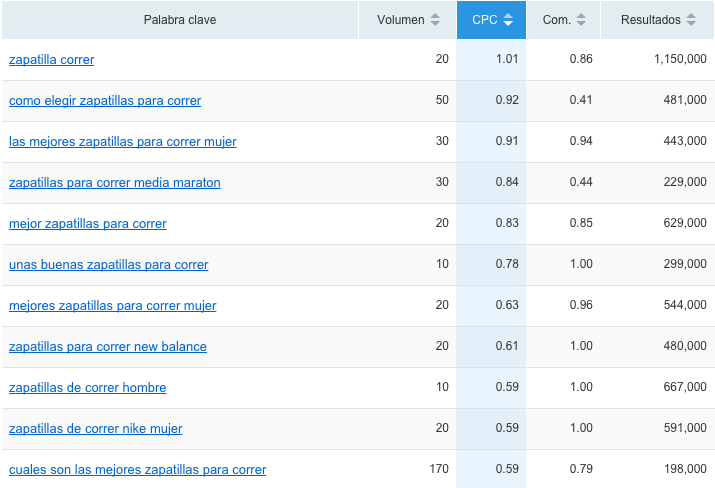The width and height of the screenshot is (715, 488).
Task: Select the CPC value 1.01
Action: 507,59
